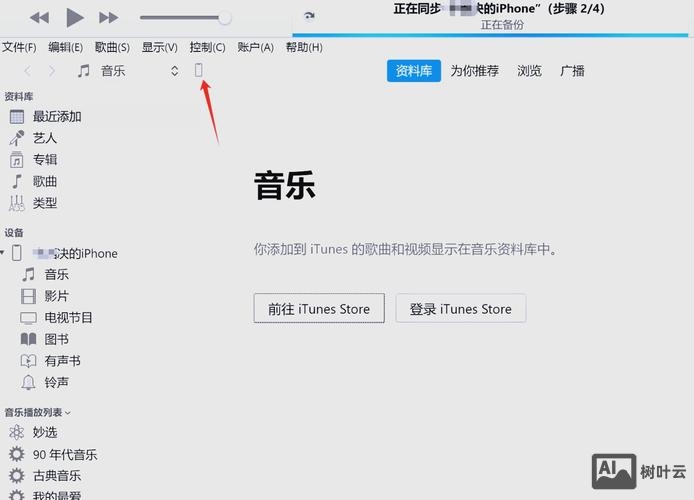The image size is (694, 500).
Task: Open the 歌曲(S) menu
Action: (x=112, y=47)
